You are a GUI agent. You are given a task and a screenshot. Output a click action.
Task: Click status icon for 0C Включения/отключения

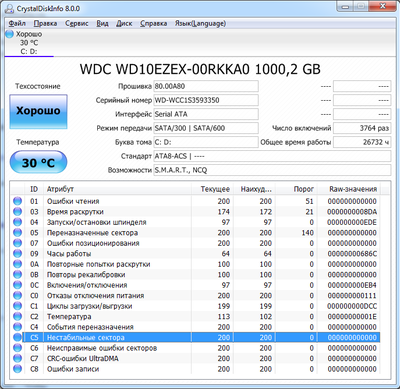tap(17, 285)
